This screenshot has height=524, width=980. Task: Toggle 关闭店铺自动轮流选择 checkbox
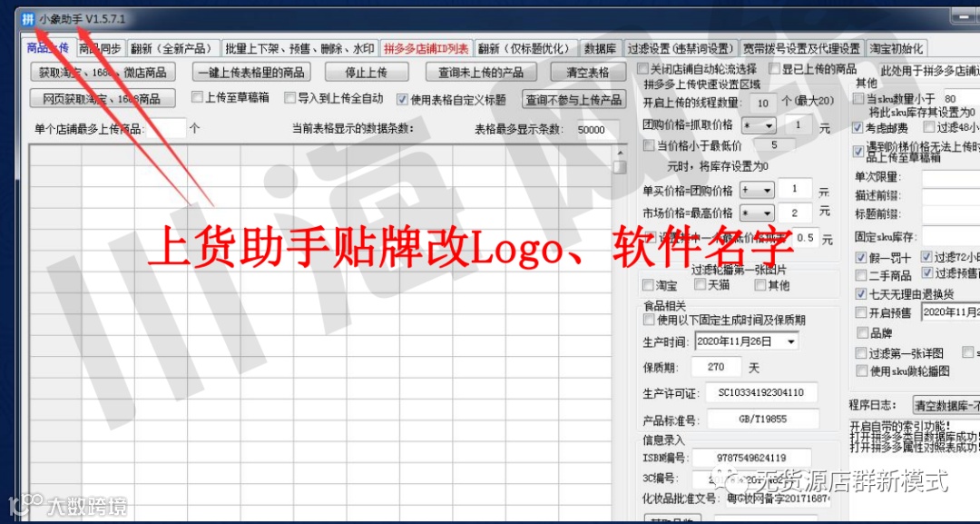pos(642,68)
